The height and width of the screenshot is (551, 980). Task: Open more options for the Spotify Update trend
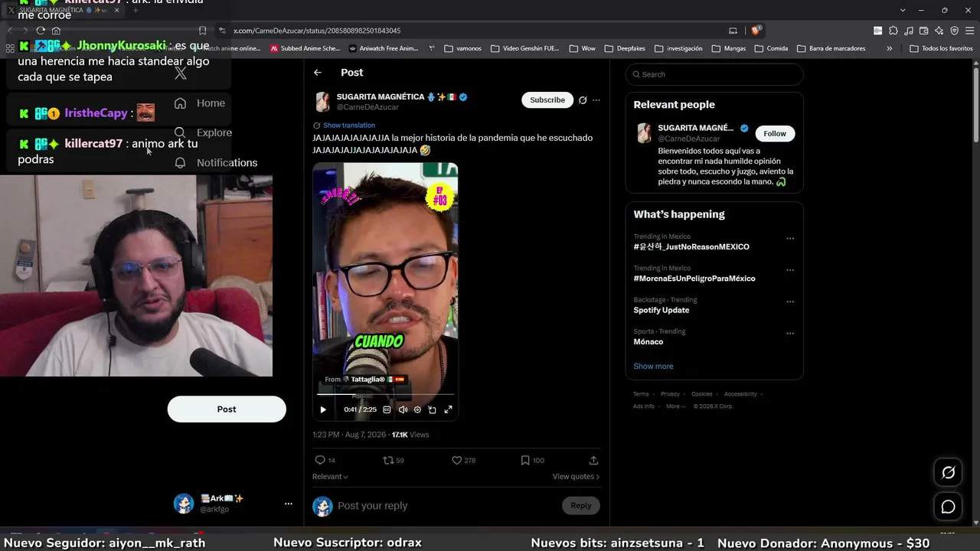790,302
